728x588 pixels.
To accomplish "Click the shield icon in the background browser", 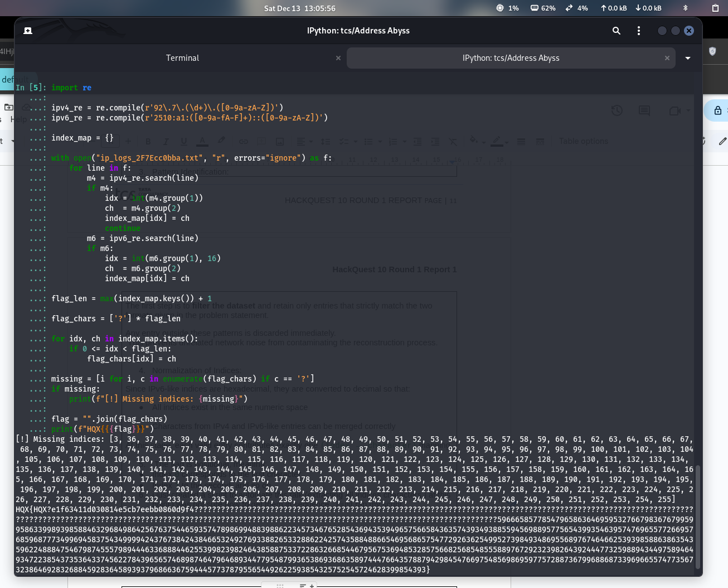I will tap(712, 51).
